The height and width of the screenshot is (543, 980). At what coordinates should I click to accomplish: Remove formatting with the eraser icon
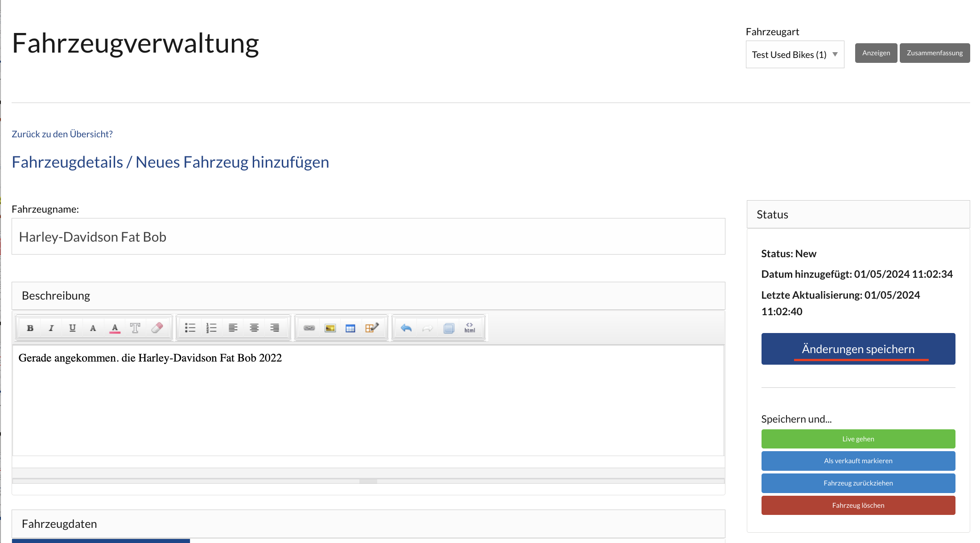click(x=157, y=328)
